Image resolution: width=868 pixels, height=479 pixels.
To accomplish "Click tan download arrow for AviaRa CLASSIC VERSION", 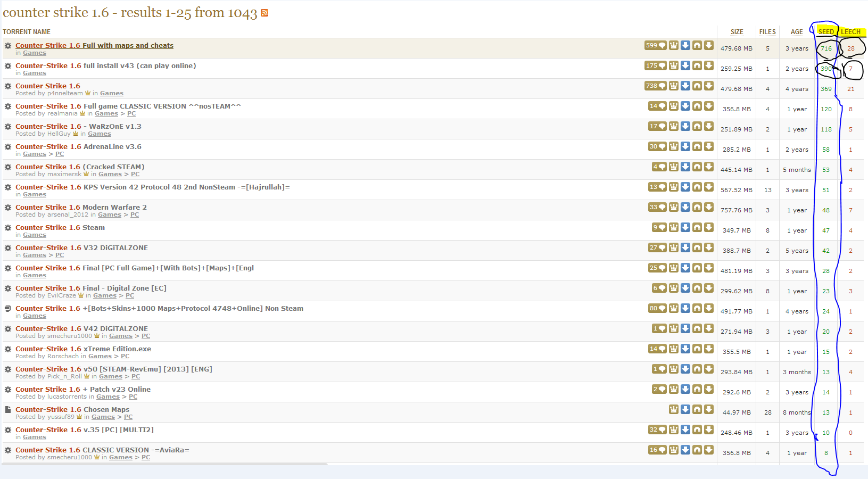I will point(709,450).
